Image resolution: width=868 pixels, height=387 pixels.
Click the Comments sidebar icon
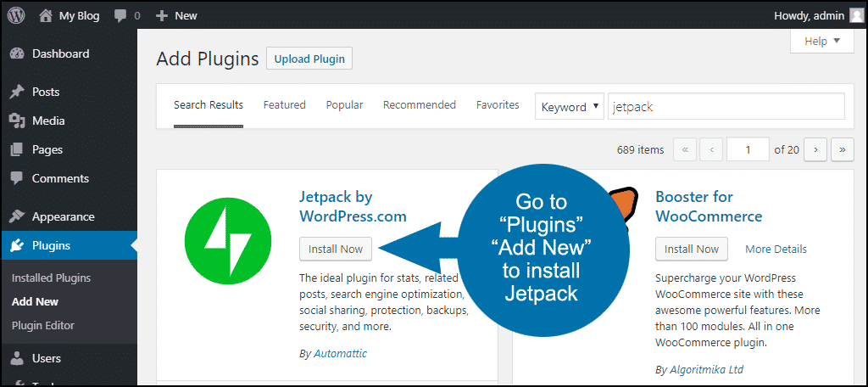point(17,178)
